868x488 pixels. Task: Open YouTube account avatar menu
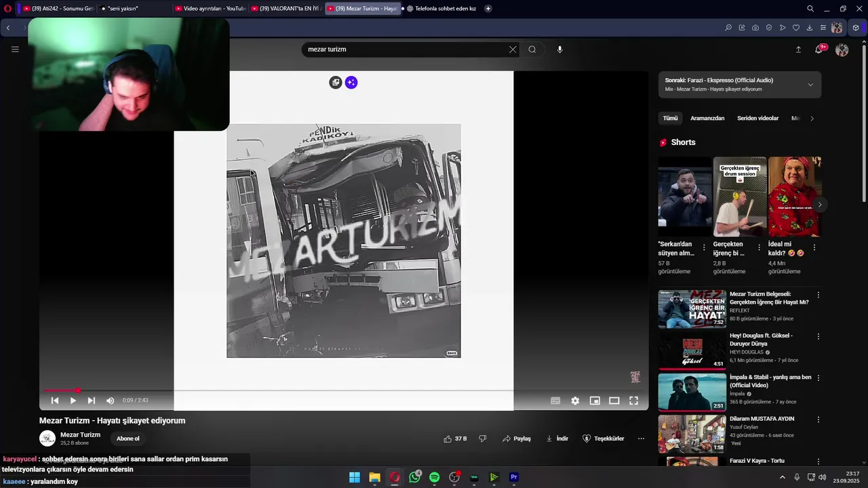coord(842,50)
